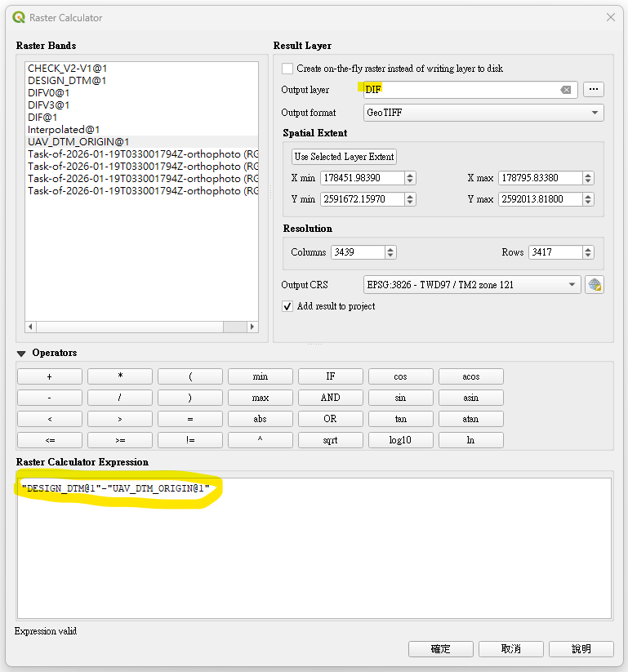Click the AND operator button
This screenshot has width=628, height=672.
[x=330, y=398]
